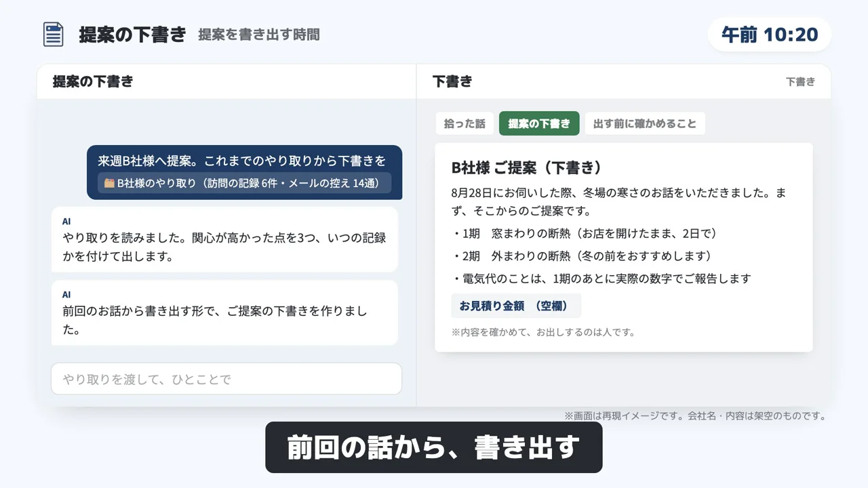This screenshot has width=868, height=488.
Task: Click the note ※内容を確かめて、お出しするのは人です
Action: 543,332
